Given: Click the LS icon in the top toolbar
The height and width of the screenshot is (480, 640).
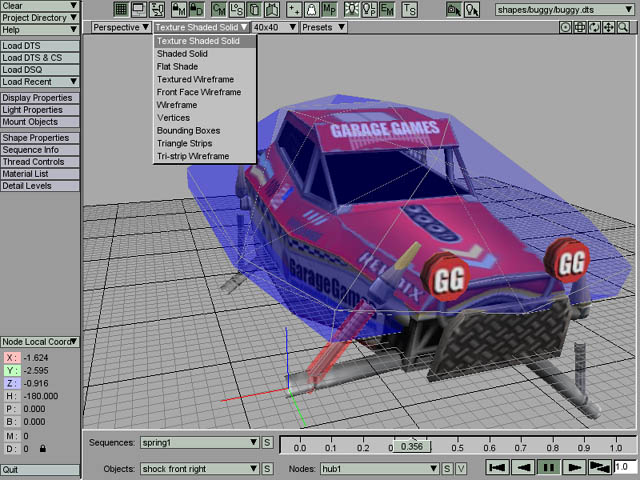Looking at the screenshot, I should (x=236, y=9).
